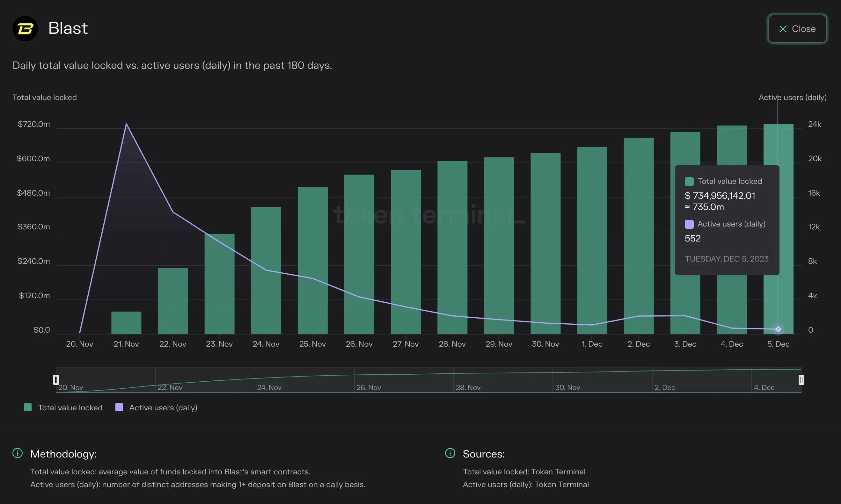841x504 pixels.
Task: Click the Methodology info icon
Action: tap(17, 453)
